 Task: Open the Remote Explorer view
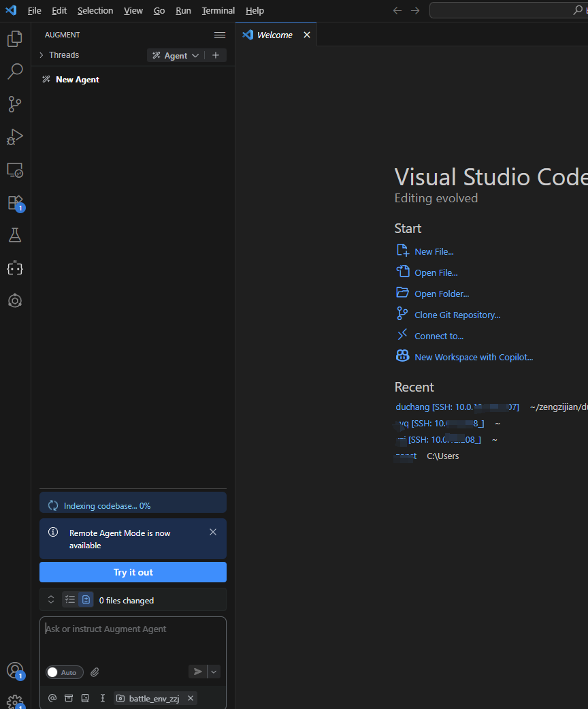(x=15, y=170)
